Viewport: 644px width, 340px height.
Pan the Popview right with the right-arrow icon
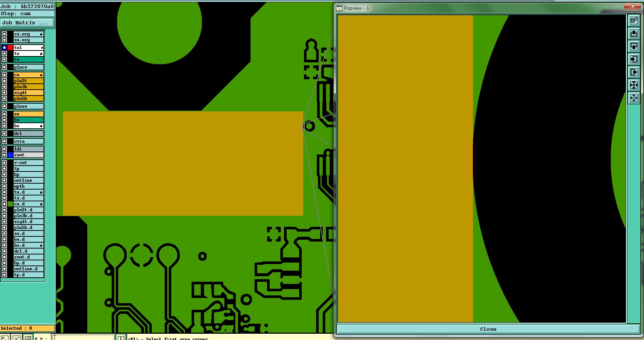634,72
